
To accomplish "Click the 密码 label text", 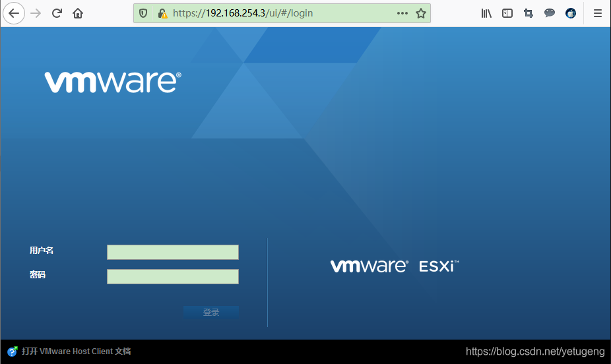I will 38,275.
